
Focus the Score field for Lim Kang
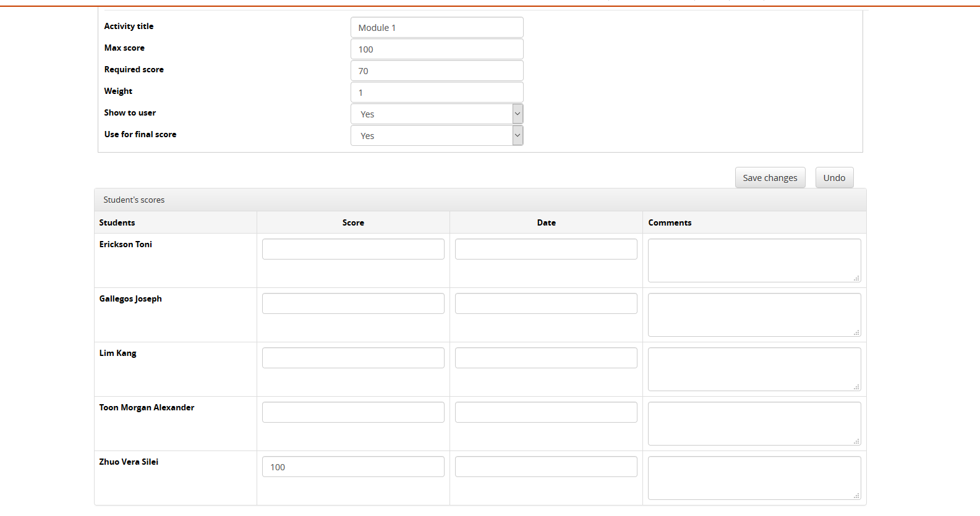(353, 358)
